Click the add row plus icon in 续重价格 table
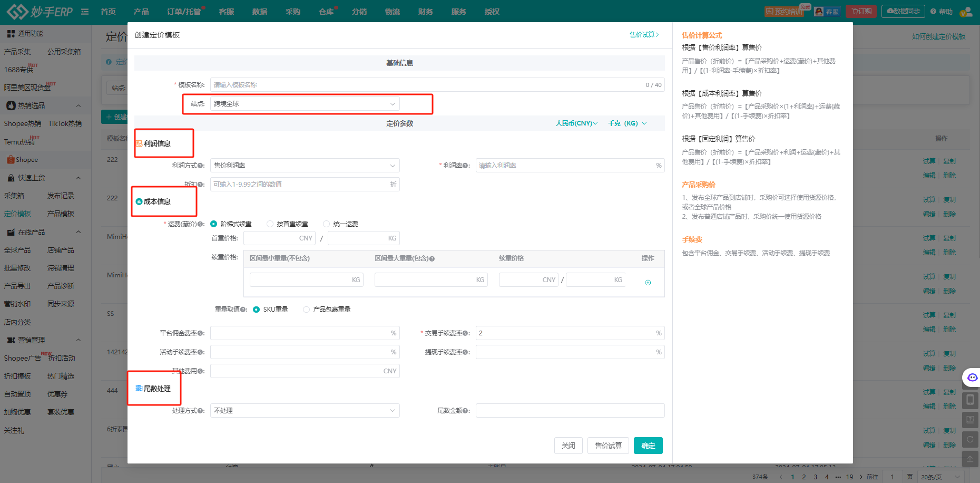The image size is (980, 483). click(648, 283)
